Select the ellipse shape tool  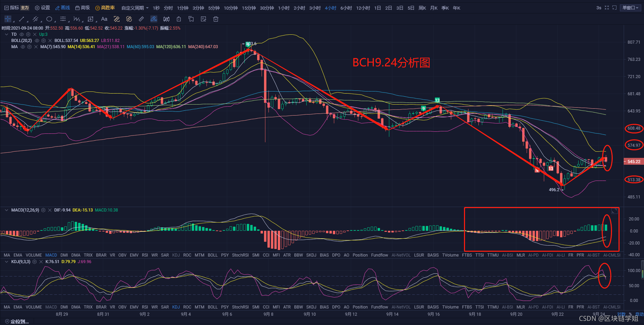[49, 19]
